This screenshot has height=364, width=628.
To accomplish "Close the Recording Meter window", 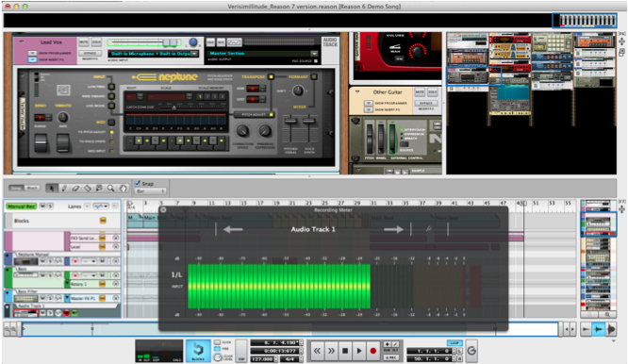I will click(x=163, y=209).
